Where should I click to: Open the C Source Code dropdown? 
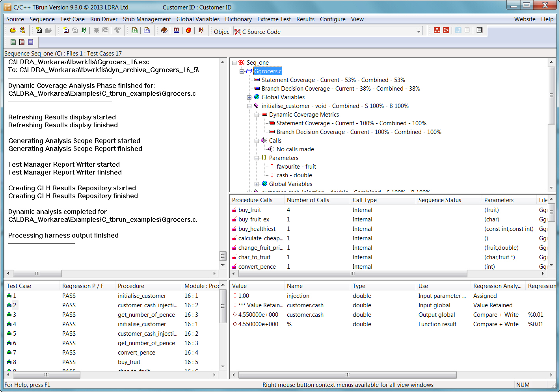[419, 32]
